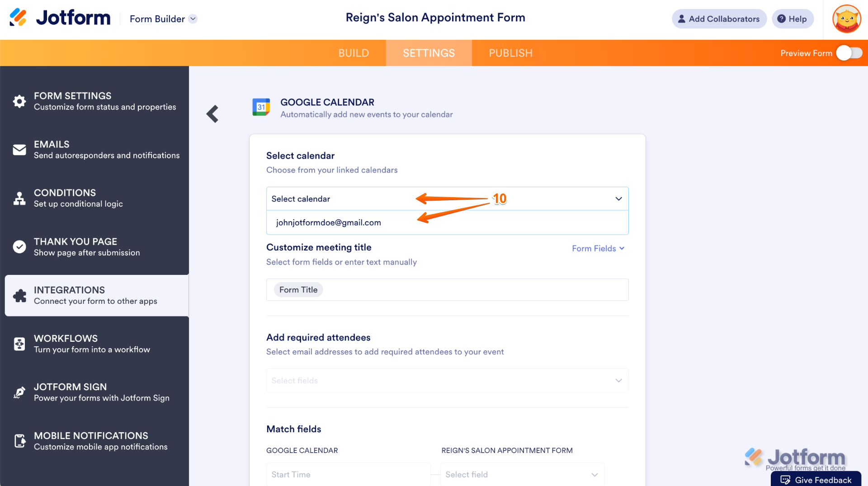Select the Integrations puzzle icon
868x486 pixels.
[19, 295]
